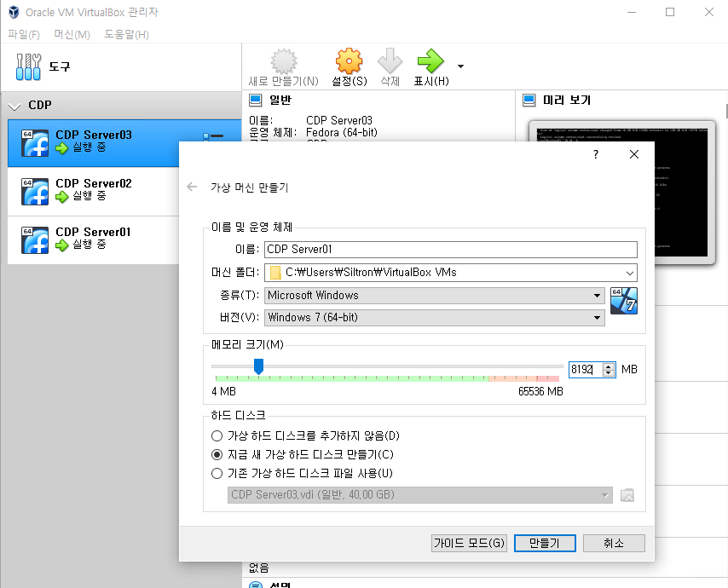
Task: Click the 일반 section monitor icon
Action: click(256, 100)
